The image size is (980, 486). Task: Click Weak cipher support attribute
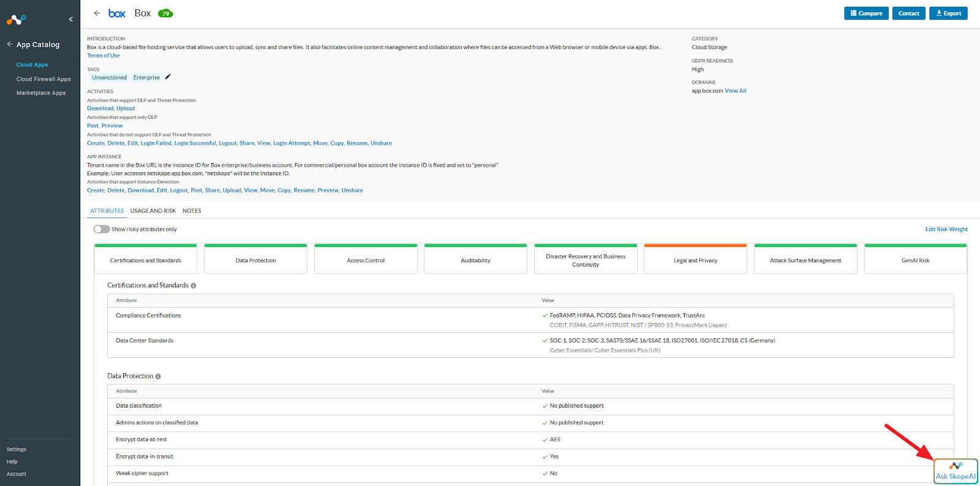[142, 473]
